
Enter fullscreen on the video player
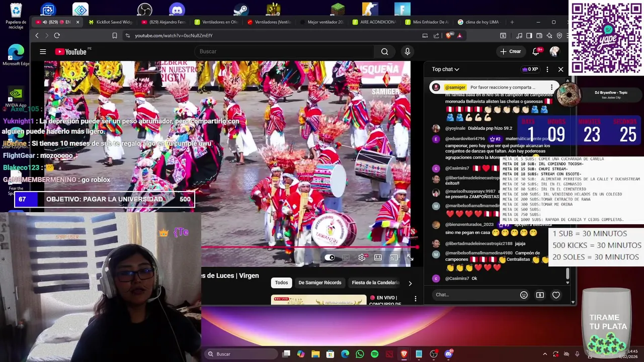click(x=410, y=257)
